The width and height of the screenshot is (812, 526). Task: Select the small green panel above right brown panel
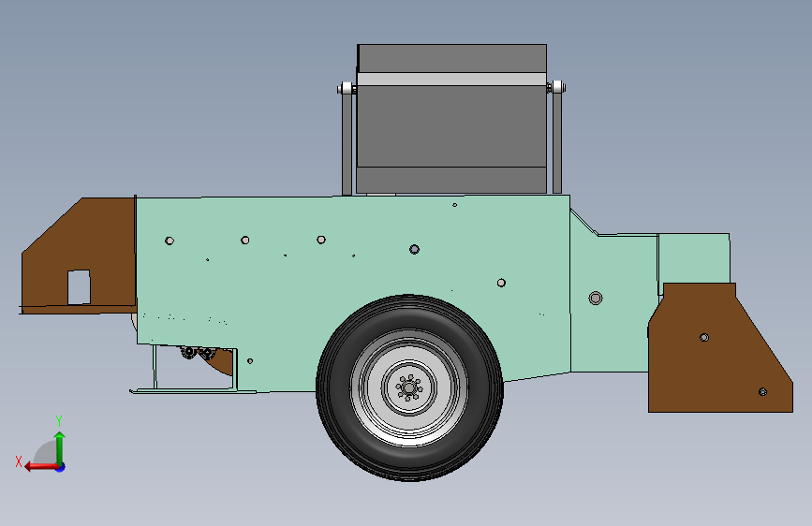694,259
